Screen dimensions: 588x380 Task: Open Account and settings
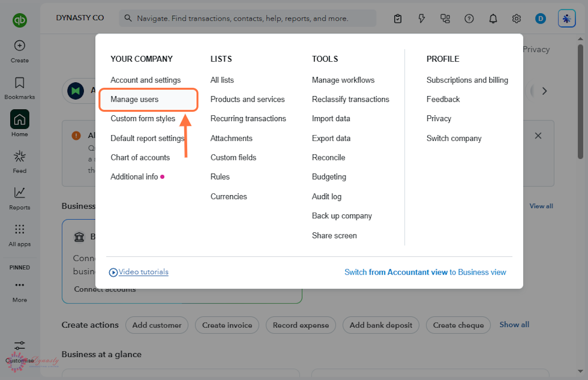coord(146,80)
